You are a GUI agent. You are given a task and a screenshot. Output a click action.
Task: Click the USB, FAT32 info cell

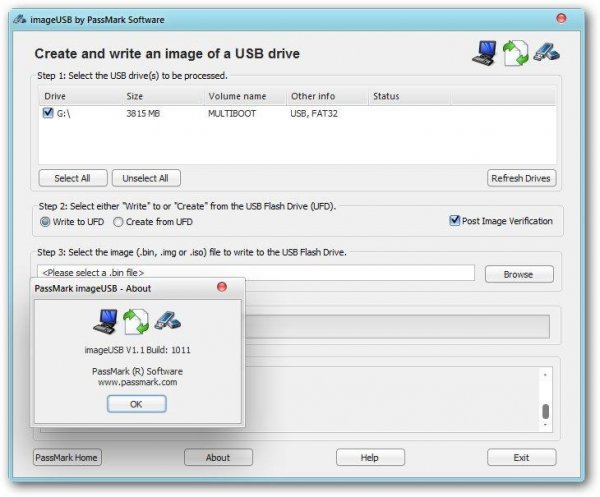[x=314, y=114]
